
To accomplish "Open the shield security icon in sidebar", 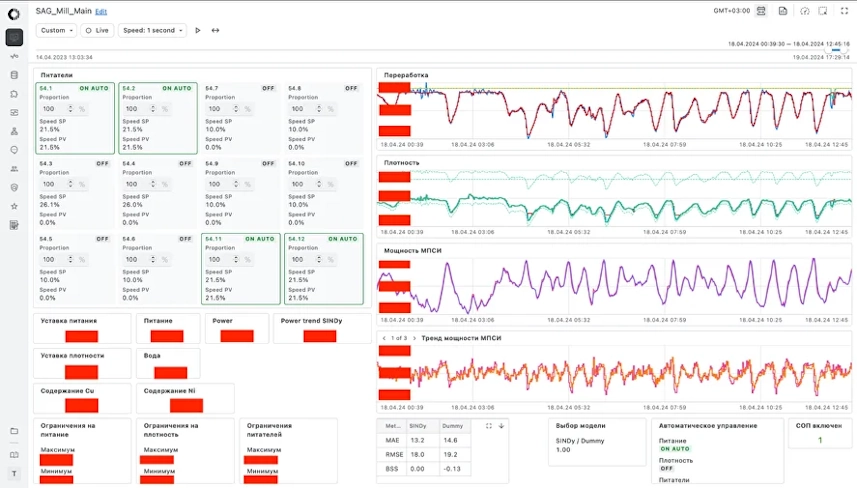I will point(14,187).
